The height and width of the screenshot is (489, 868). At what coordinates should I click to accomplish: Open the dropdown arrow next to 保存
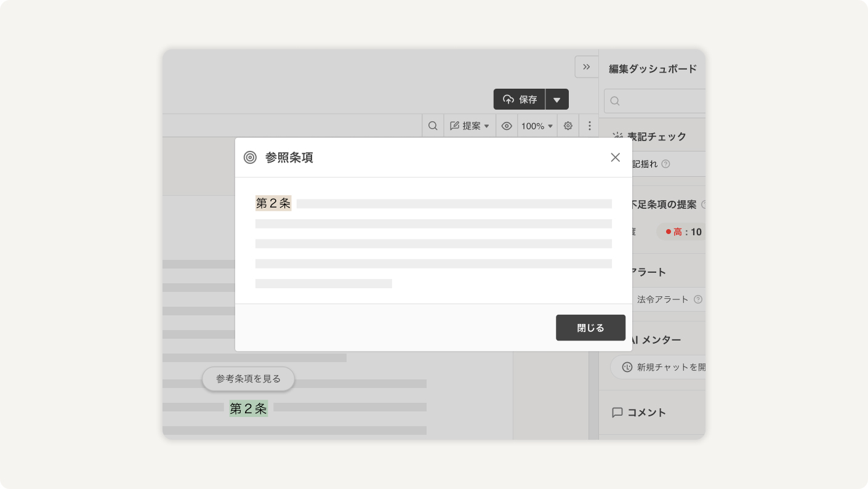pos(557,100)
